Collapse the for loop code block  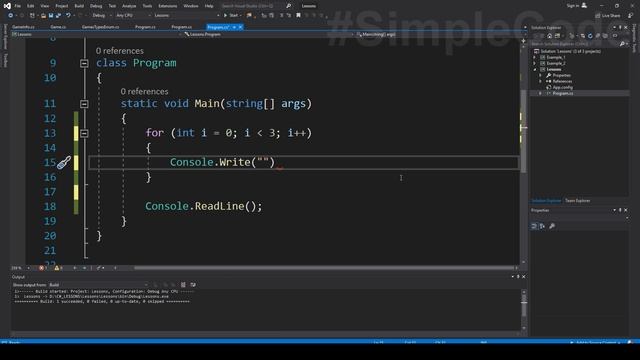pos(84,133)
